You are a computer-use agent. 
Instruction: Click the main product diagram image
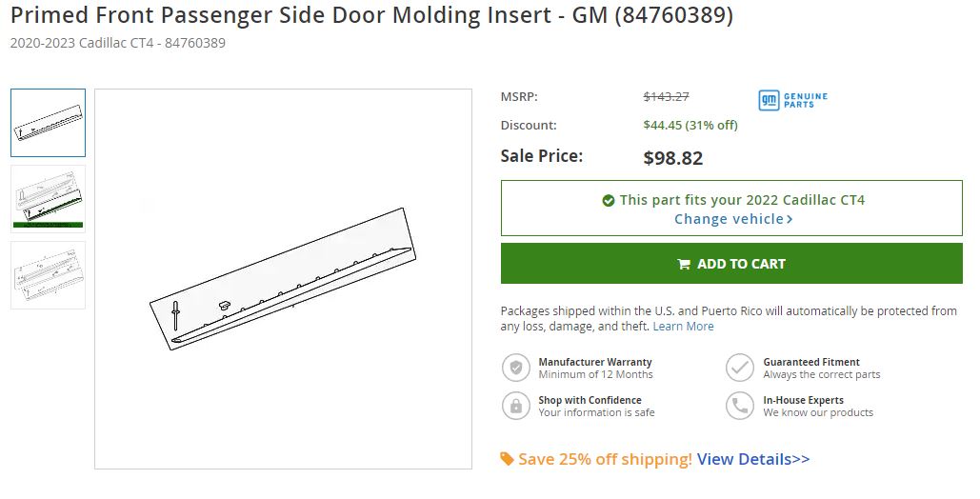click(283, 279)
